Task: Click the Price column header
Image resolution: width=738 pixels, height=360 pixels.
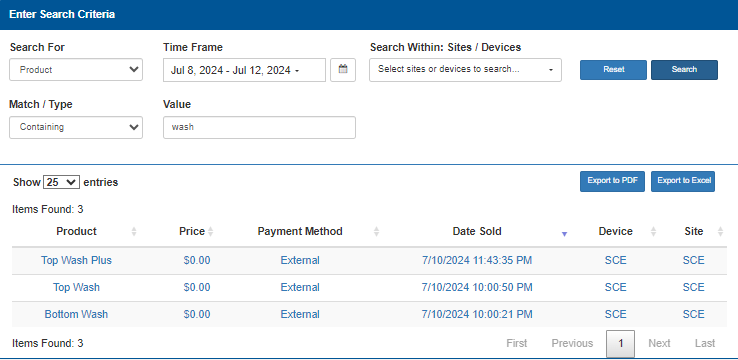Action: pos(192,232)
